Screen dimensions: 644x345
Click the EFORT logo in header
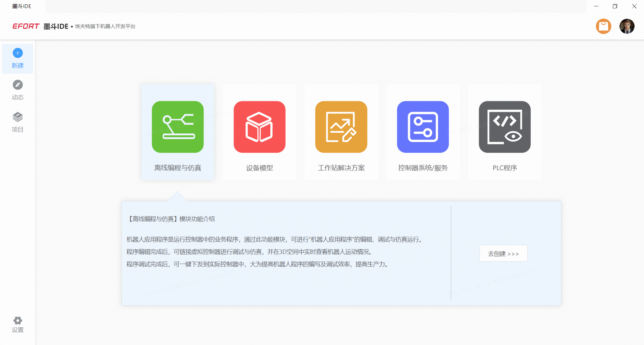(x=26, y=26)
